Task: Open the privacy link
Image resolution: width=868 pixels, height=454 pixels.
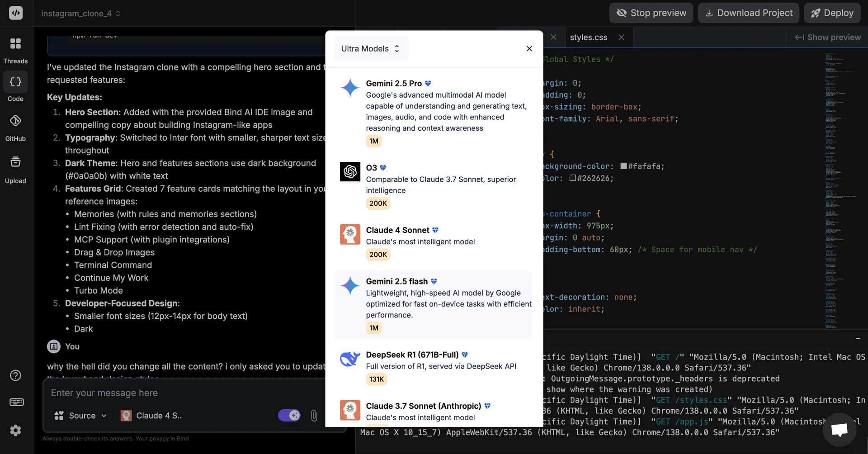Action: 158,438
